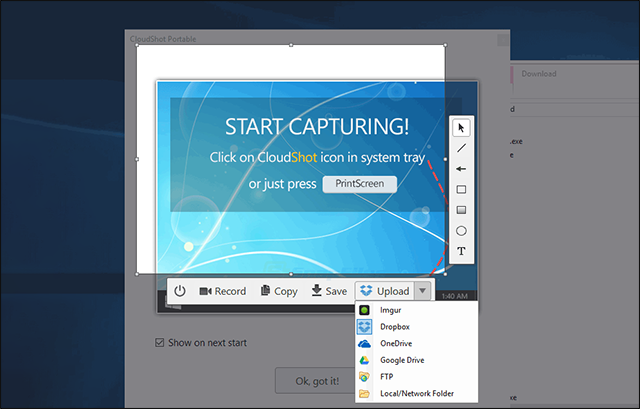Choose Imgur from upload menu
The height and width of the screenshot is (409, 640).
tap(416, 310)
